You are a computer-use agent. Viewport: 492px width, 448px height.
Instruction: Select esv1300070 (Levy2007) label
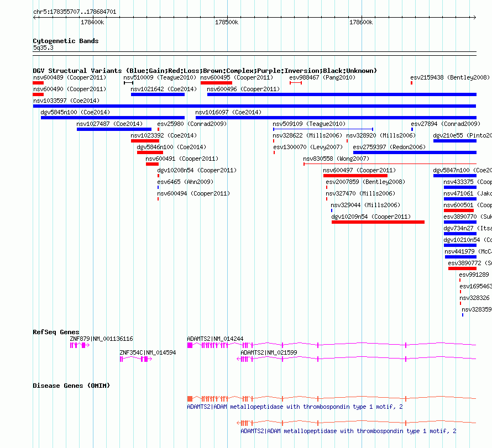point(308,147)
